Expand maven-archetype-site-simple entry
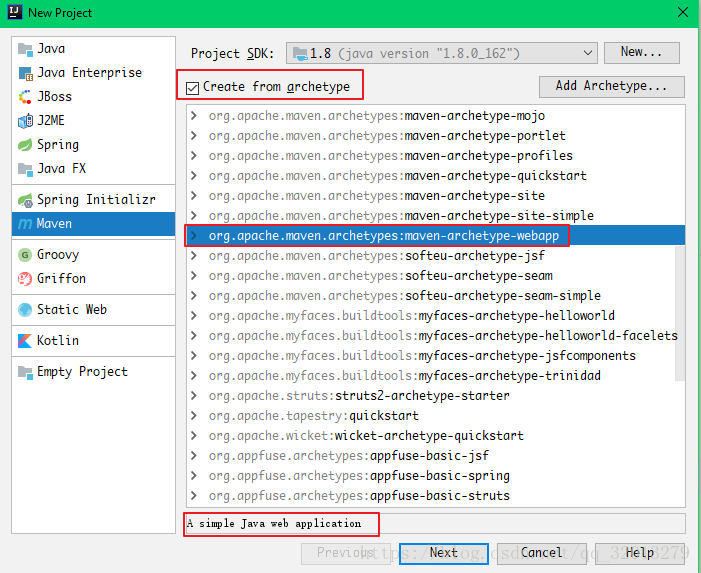Screen dimensions: 701x573 pyautogui.click(x=194, y=215)
